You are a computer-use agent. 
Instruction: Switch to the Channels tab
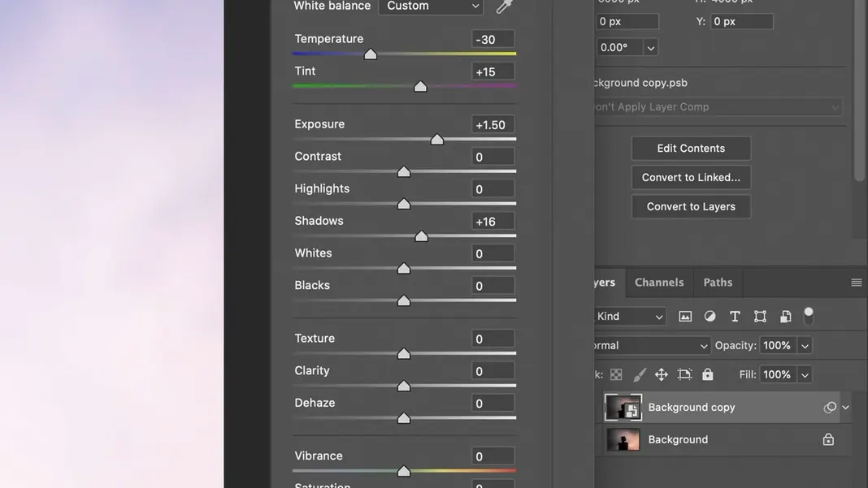(x=659, y=283)
